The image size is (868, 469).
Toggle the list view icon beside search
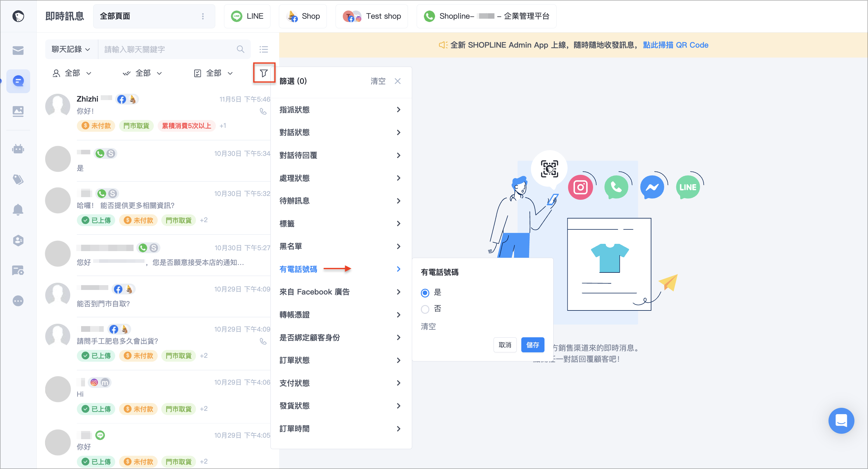point(264,49)
